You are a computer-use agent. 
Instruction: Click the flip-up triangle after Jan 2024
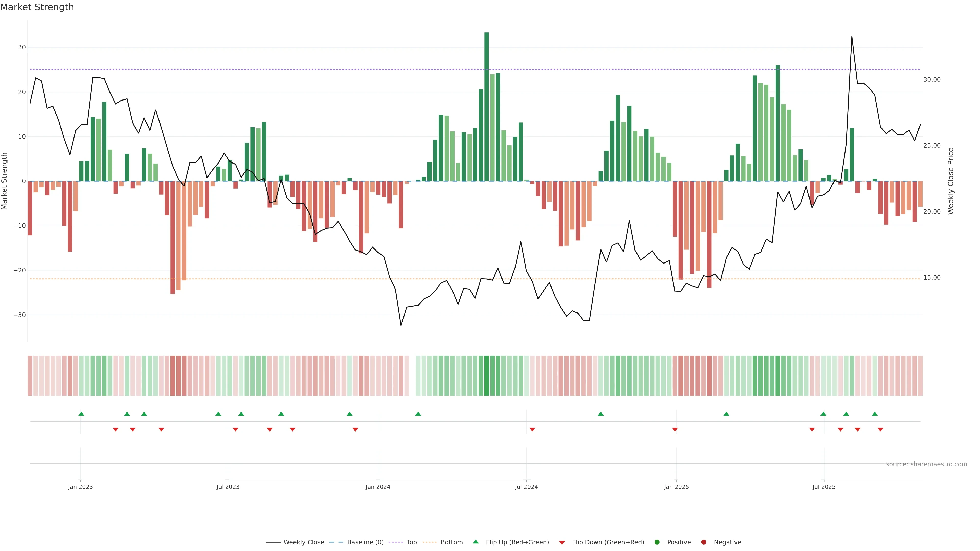coord(418,414)
